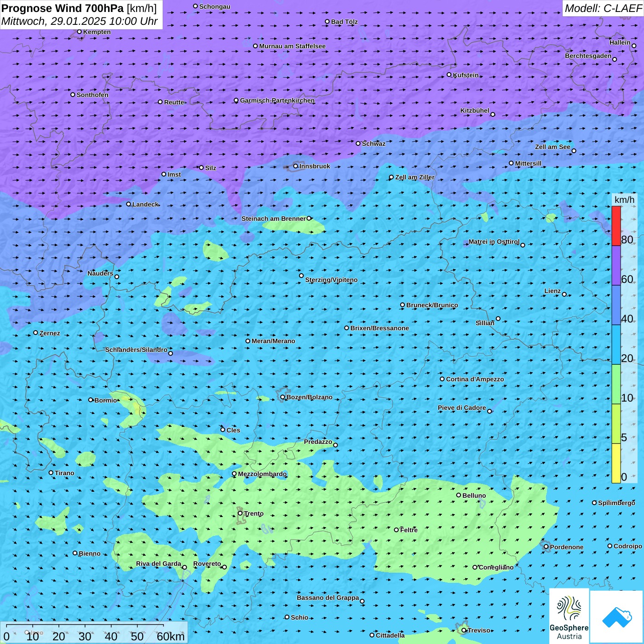Image resolution: width=644 pixels, height=644 pixels.
Task: Click the Meran/Merano label
Action: click(273, 341)
